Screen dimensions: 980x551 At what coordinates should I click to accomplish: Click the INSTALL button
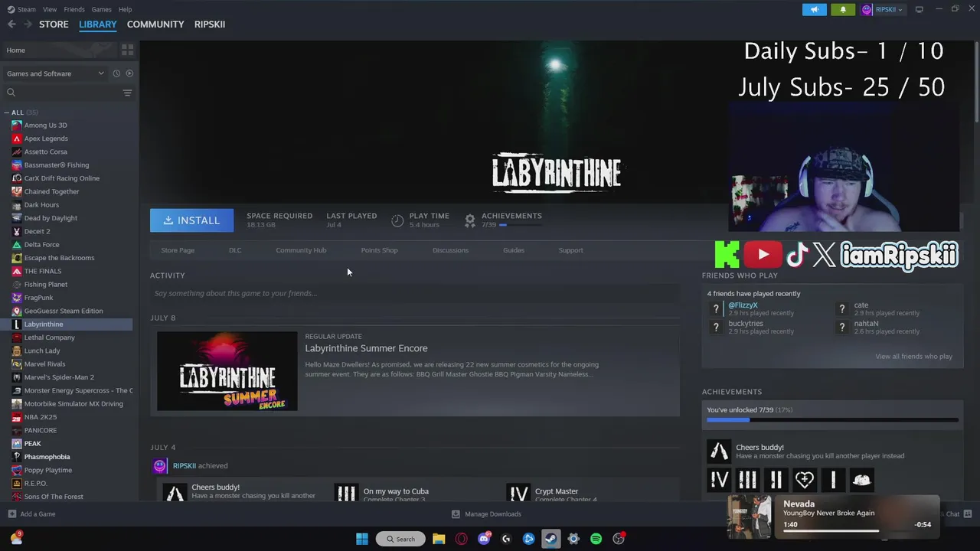pos(191,220)
